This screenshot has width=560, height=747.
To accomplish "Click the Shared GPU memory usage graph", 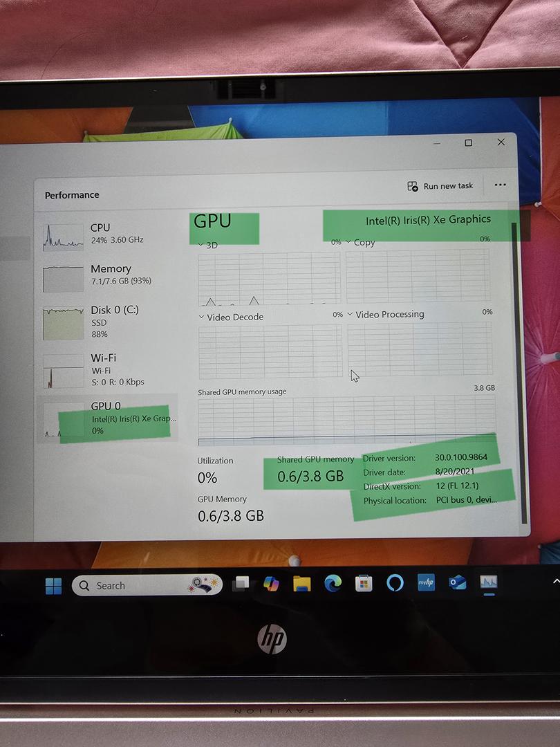I will tap(346, 421).
